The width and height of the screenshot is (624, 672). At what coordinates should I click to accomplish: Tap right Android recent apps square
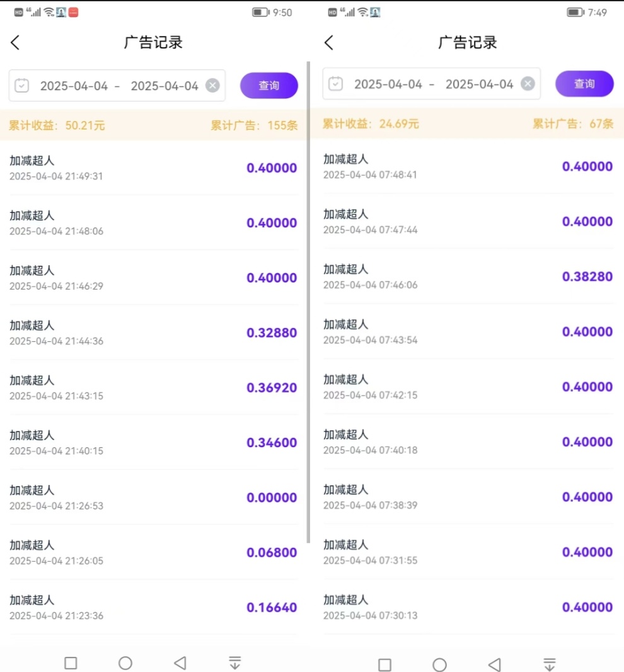pyautogui.click(x=384, y=664)
